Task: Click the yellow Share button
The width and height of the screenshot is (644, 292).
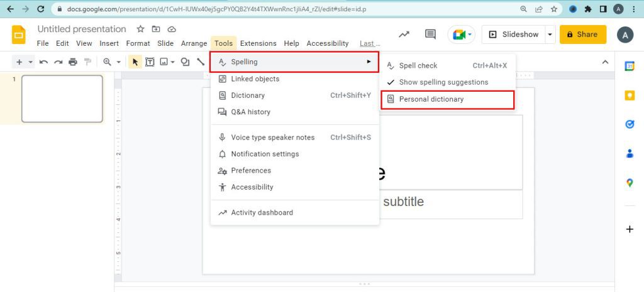Action: point(582,35)
